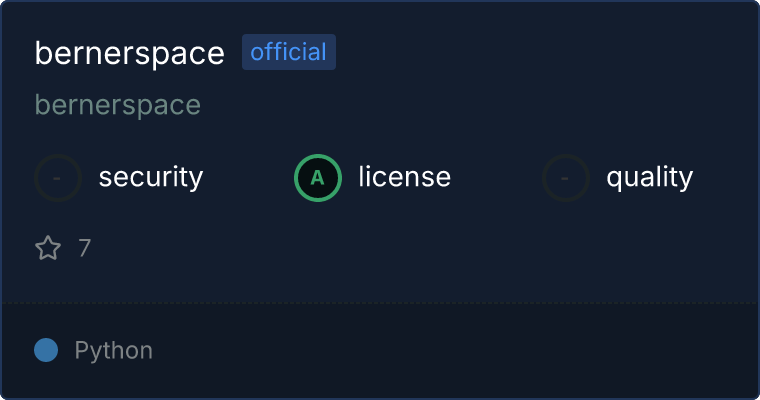Click the license grade A badge

tap(317, 178)
